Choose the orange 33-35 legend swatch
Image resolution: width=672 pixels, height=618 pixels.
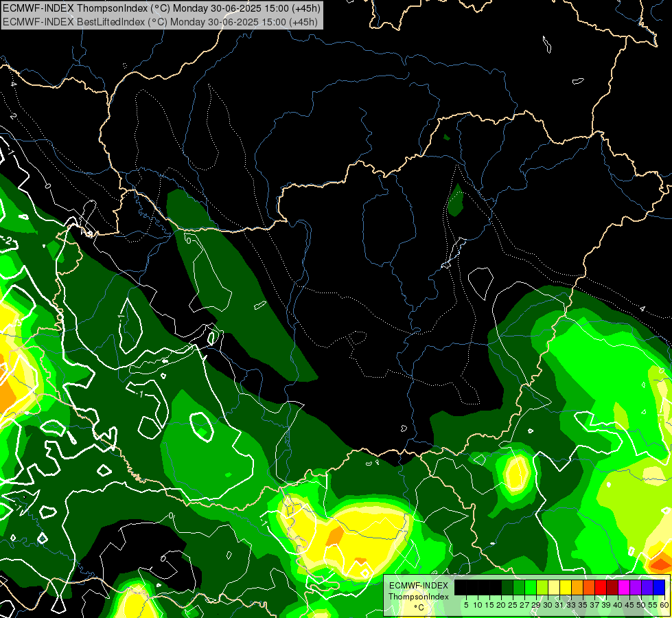(x=577, y=587)
